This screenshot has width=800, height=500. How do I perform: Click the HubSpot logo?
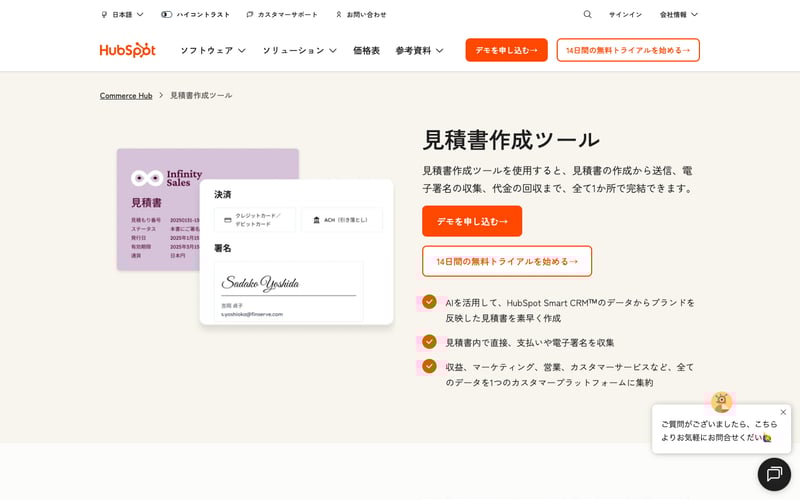[x=128, y=50]
